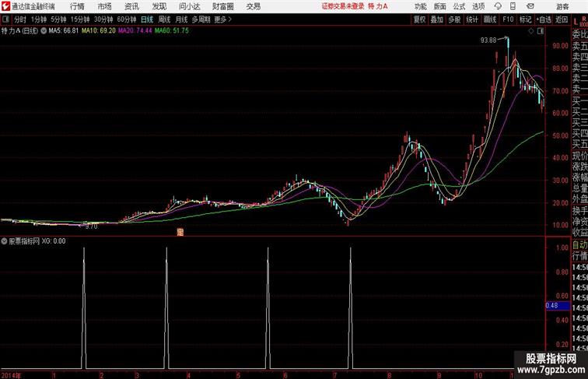Click the 93.88 high price label

[x=488, y=40]
